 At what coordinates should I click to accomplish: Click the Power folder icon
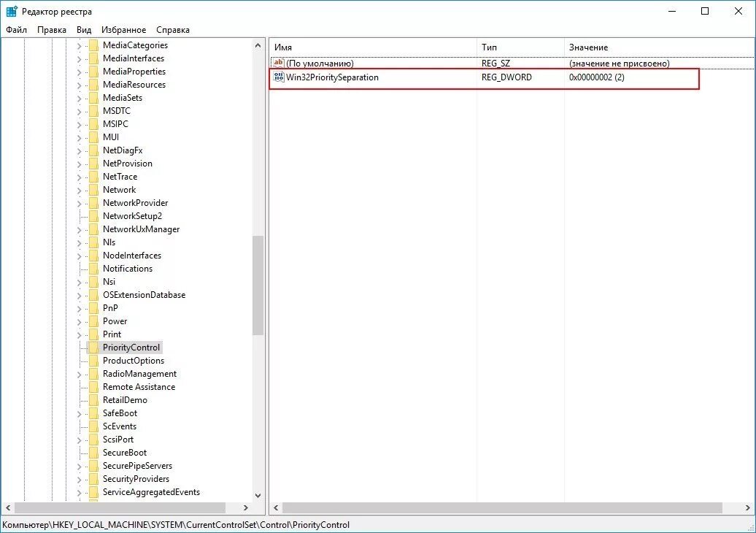(93, 321)
